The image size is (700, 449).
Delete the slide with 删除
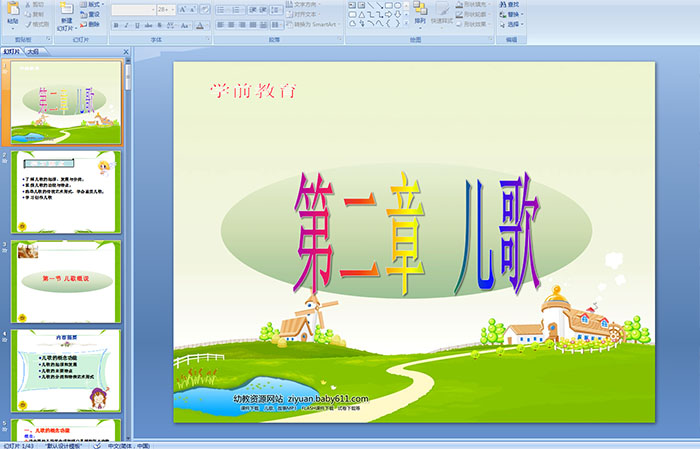point(90,24)
